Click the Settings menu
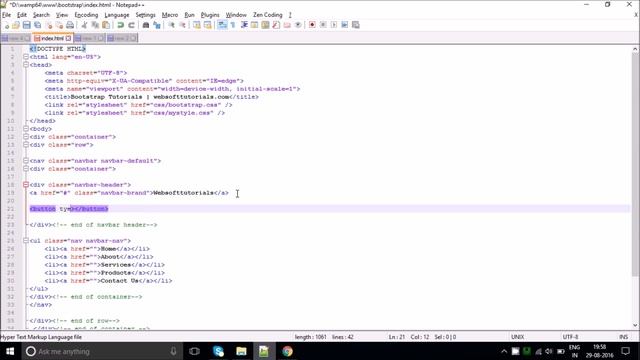 coord(145,15)
